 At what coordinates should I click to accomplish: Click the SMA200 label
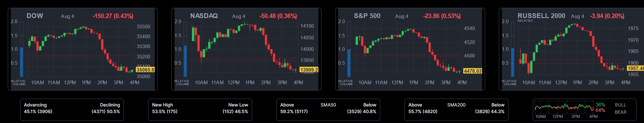click(456, 105)
